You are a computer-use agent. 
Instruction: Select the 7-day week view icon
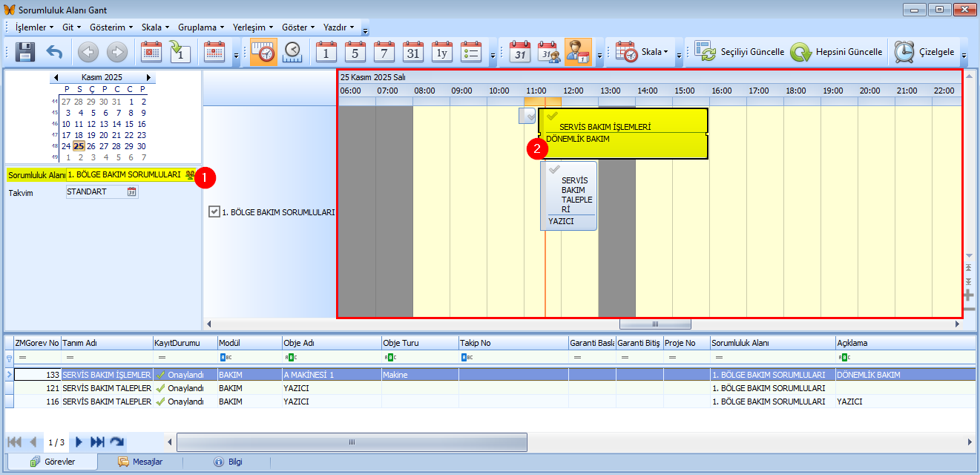(384, 52)
